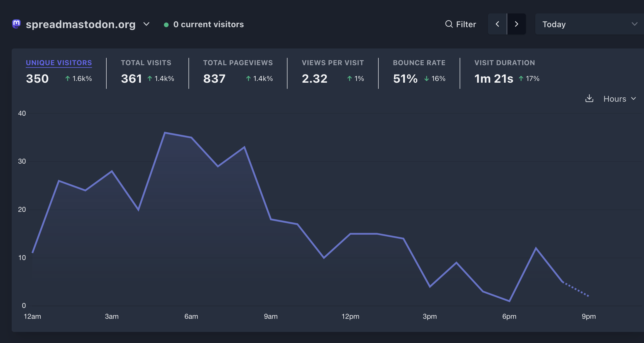Click the green current visitors indicator
The width and height of the screenshot is (644, 343).
click(166, 25)
